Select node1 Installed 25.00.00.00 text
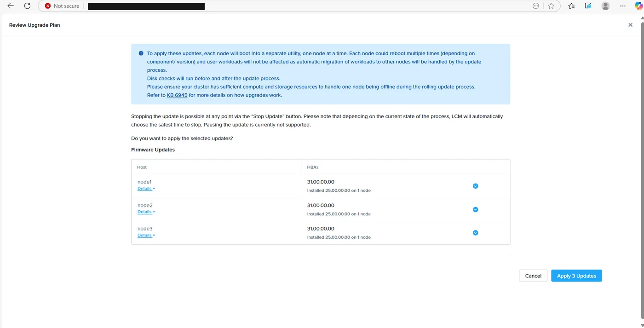The image size is (644, 328). (339, 190)
